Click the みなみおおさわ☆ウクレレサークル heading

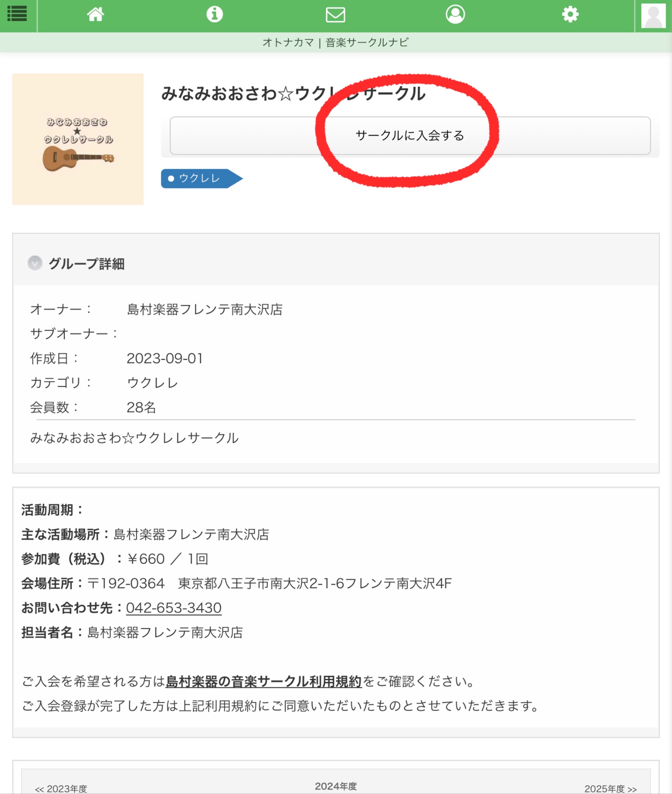293,94
